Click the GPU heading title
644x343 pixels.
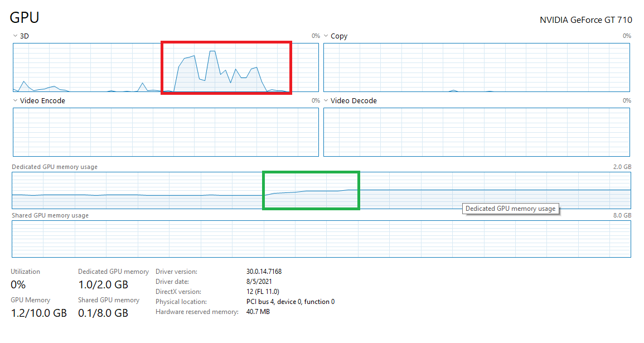(x=25, y=17)
